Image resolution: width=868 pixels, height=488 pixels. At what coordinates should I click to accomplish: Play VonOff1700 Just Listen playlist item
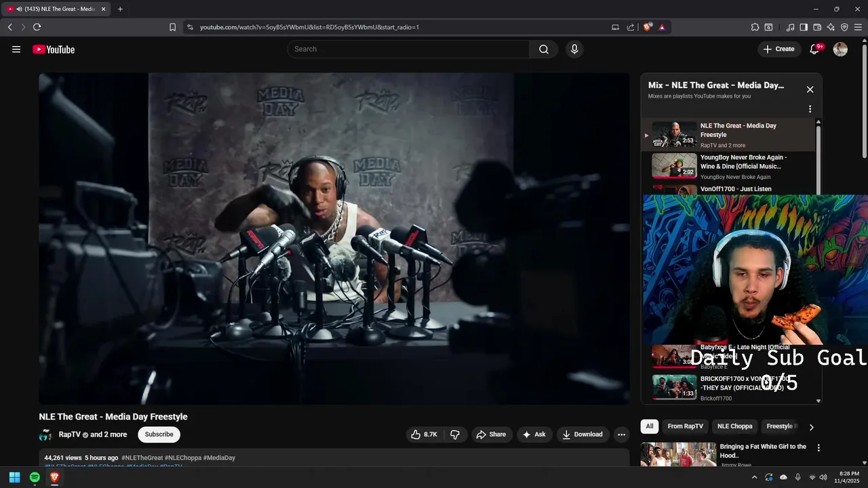point(729,189)
